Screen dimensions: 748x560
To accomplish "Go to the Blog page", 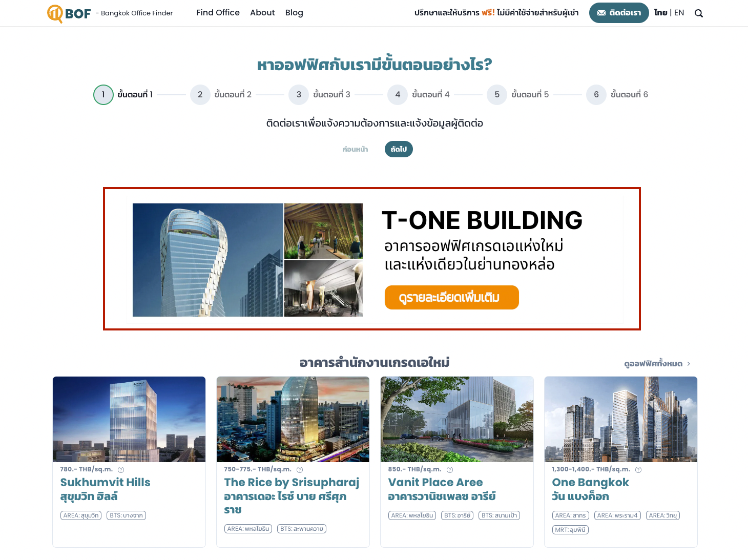I will coord(294,13).
